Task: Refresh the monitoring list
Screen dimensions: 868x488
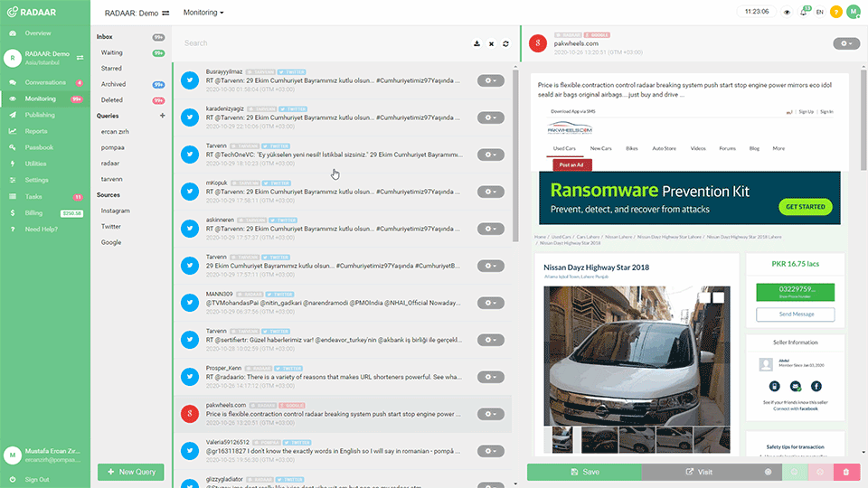Action: (x=505, y=43)
